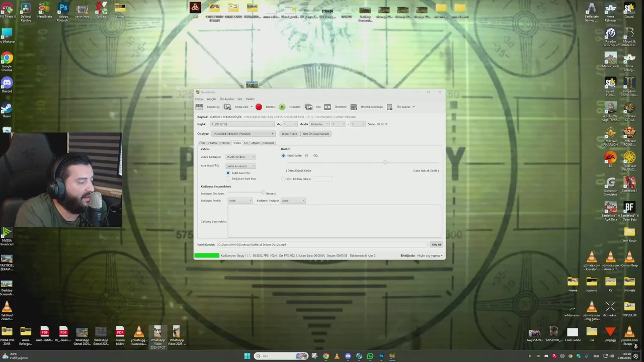Open the Video Kodlayıcı H.265 dropdown
644x362 pixels.
tap(240, 157)
